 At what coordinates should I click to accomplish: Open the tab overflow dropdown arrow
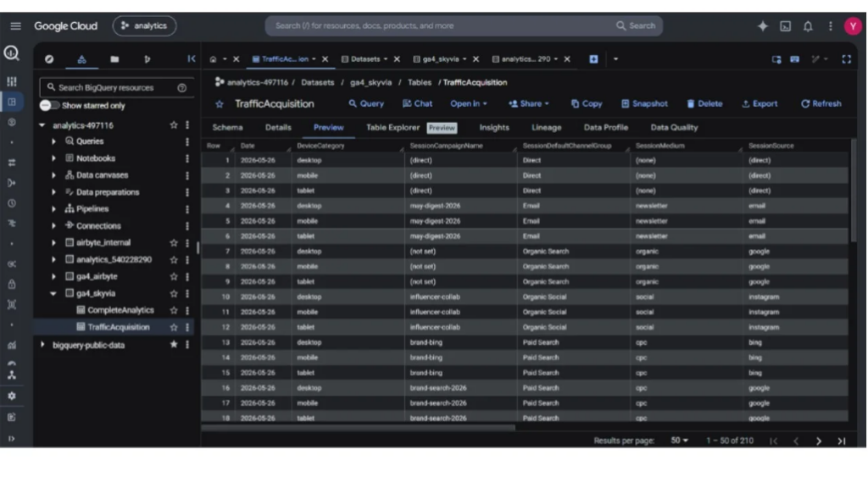(615, 59)
